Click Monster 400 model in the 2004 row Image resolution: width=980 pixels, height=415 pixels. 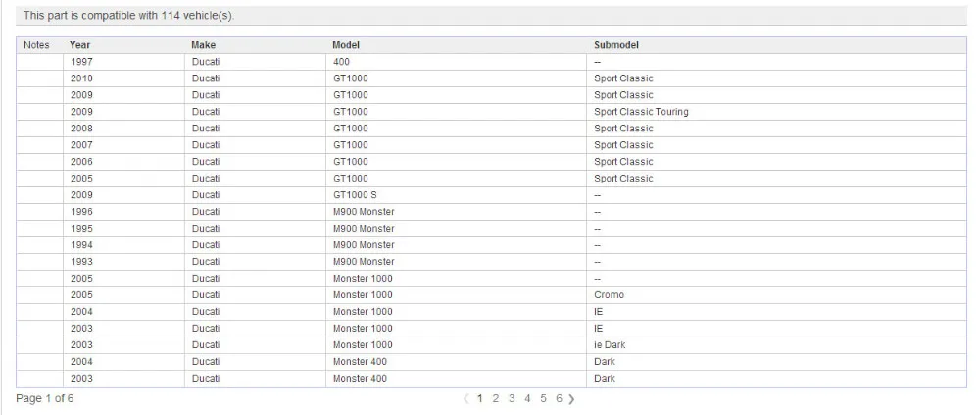coord(360,362)
